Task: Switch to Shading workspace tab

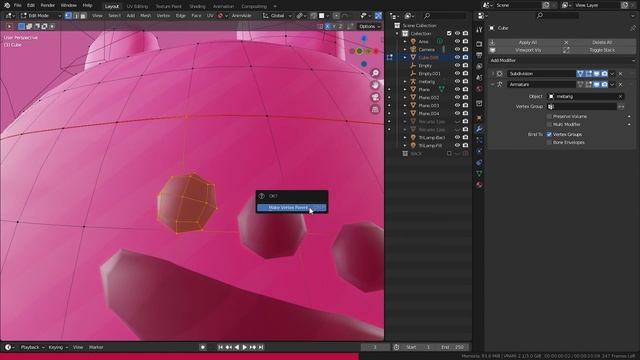Action: [198, 7]
